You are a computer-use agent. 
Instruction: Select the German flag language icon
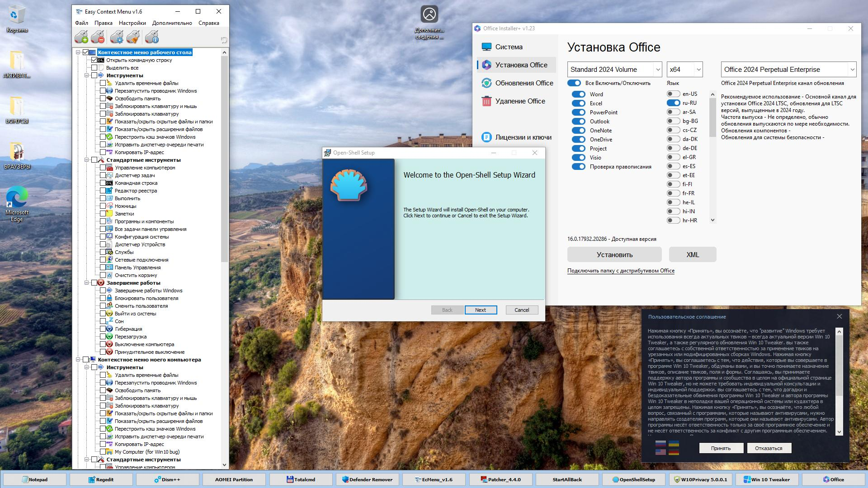[674, 451]
